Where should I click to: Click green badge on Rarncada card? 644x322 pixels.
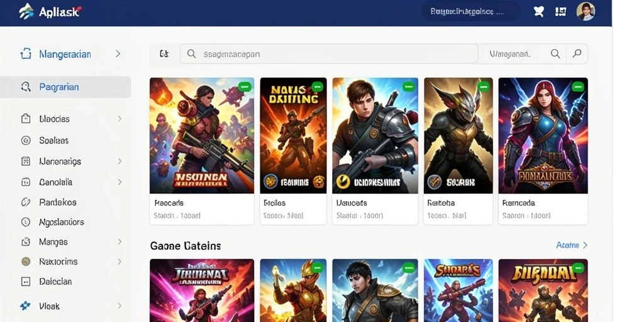point(578,87)
